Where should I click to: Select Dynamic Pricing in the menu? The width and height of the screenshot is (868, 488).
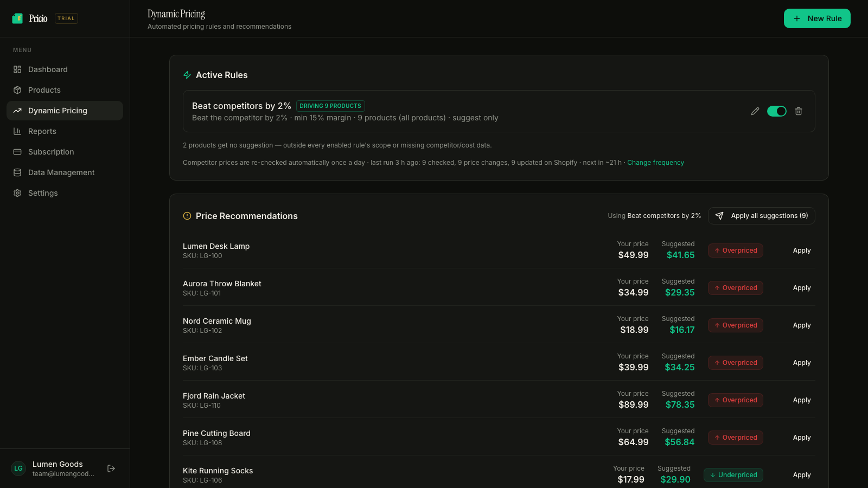(65, 111)
